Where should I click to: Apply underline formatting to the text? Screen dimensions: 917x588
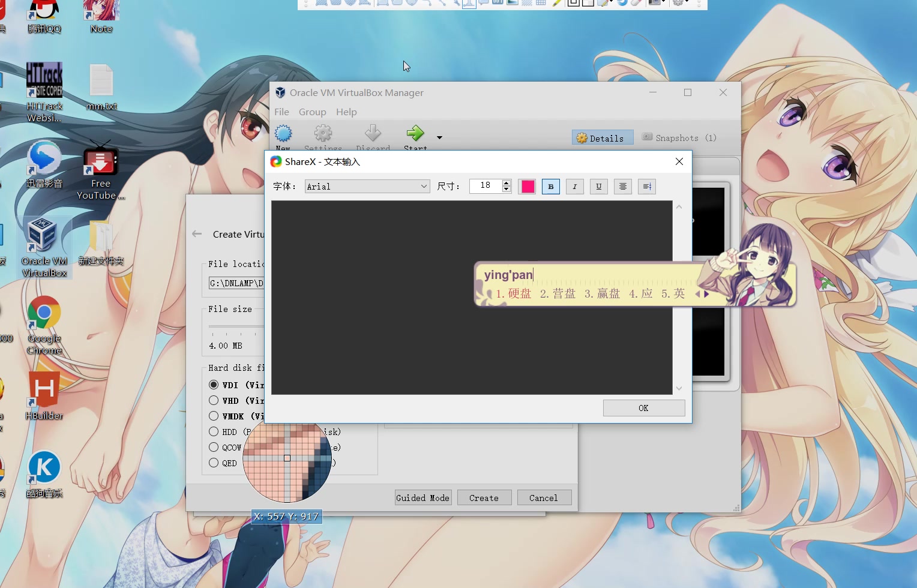(x=598, y=186)
